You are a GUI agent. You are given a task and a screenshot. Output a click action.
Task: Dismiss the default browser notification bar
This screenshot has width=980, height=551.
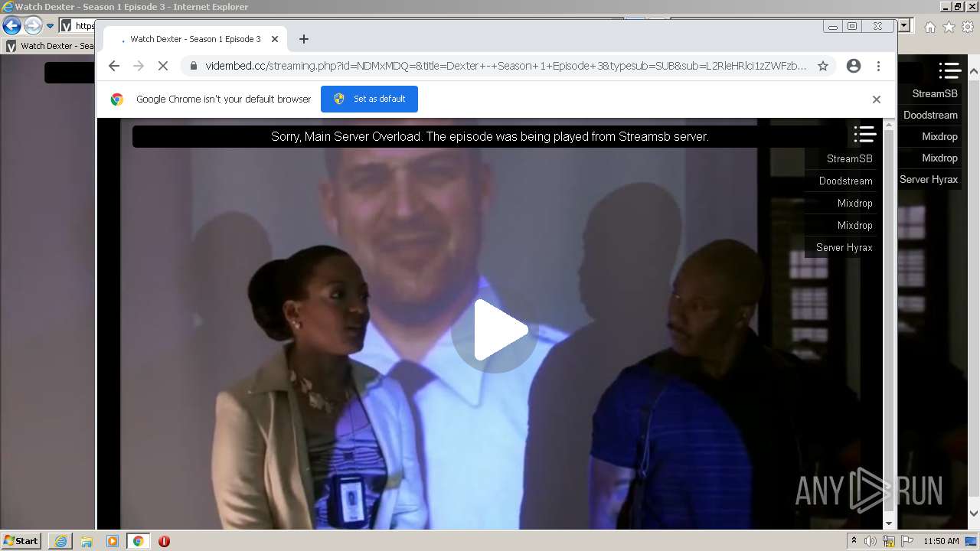point(877,99)
